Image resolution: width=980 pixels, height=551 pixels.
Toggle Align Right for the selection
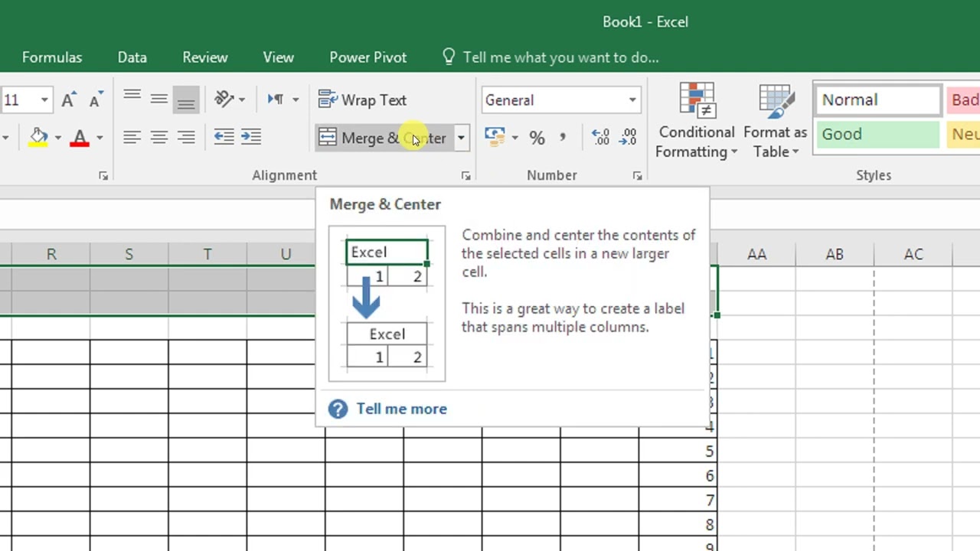[185, 137]
